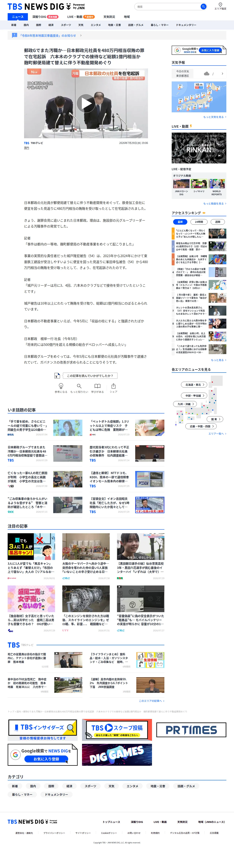Click the bottom Google検索 お気に入り登録 banner

[x=42, y=755]
